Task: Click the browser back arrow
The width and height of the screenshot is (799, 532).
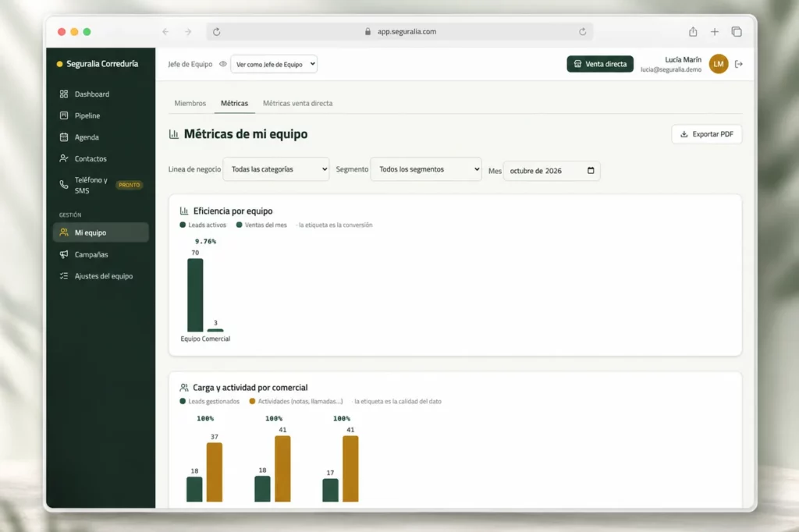Action: pyautogui.click(x=165, y=32)
